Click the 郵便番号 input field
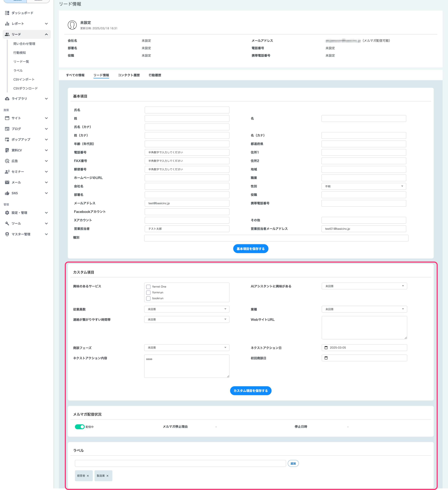The width and height of the screenshot is (448, 490). point(187,169)
